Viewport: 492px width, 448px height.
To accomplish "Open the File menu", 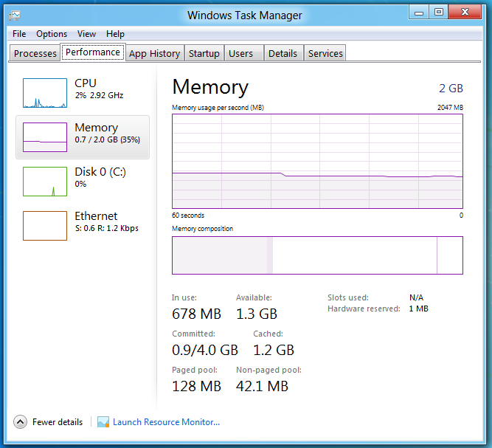I will click(19, 34).
